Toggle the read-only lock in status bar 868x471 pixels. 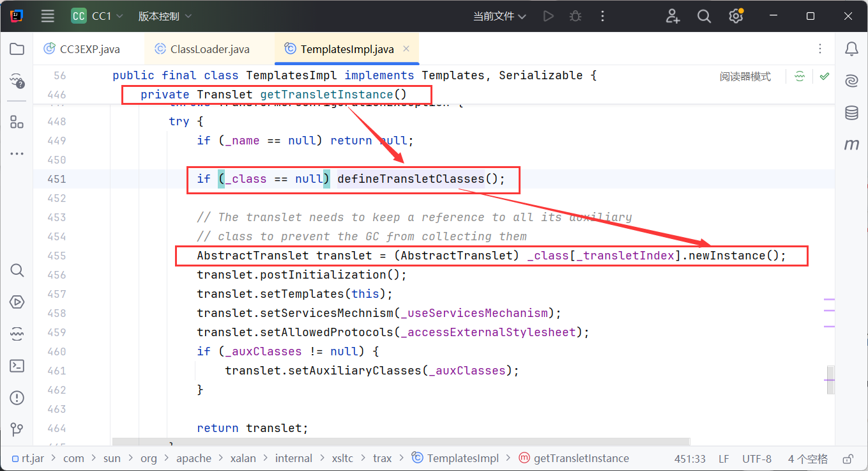coord(848,458)
